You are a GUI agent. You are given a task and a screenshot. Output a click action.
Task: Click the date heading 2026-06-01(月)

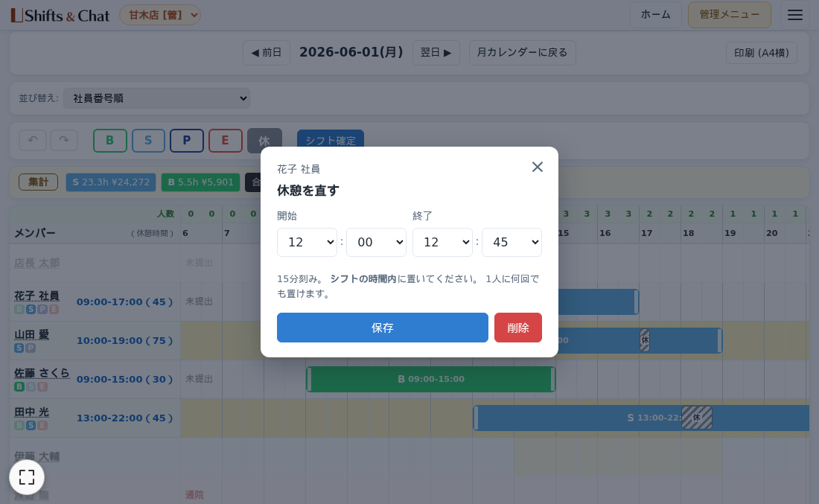[351, 52]
